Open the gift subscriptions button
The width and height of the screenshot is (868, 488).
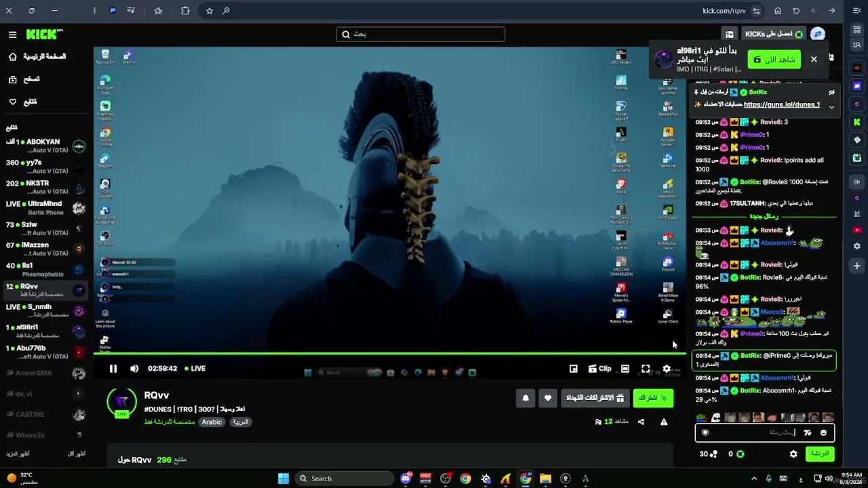point(595,398)
